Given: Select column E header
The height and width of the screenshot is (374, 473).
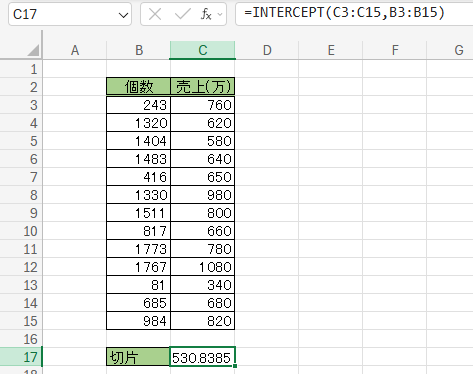Looking at the screenshot, I should click(x=331, y=50).
